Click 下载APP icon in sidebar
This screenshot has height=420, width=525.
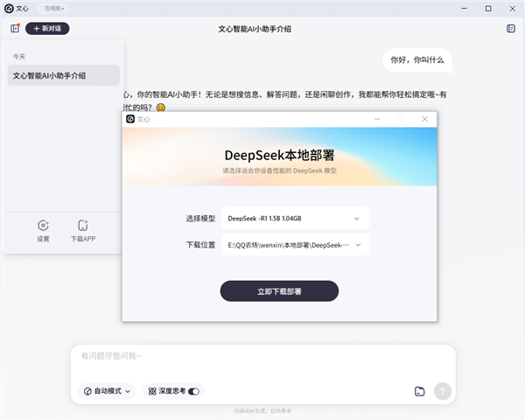tap(83, 231)
